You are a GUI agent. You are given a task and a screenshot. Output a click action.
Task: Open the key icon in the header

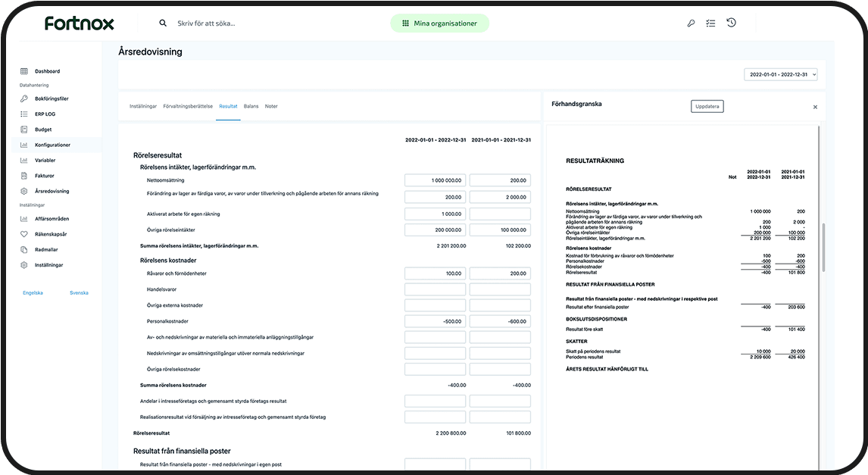(691, 23)
